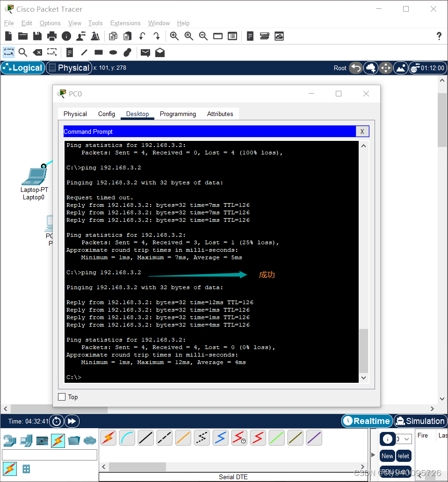Viewport: 448px width, 482px height.
Task: Click the Save disk icon
Action: pos(37,37)
